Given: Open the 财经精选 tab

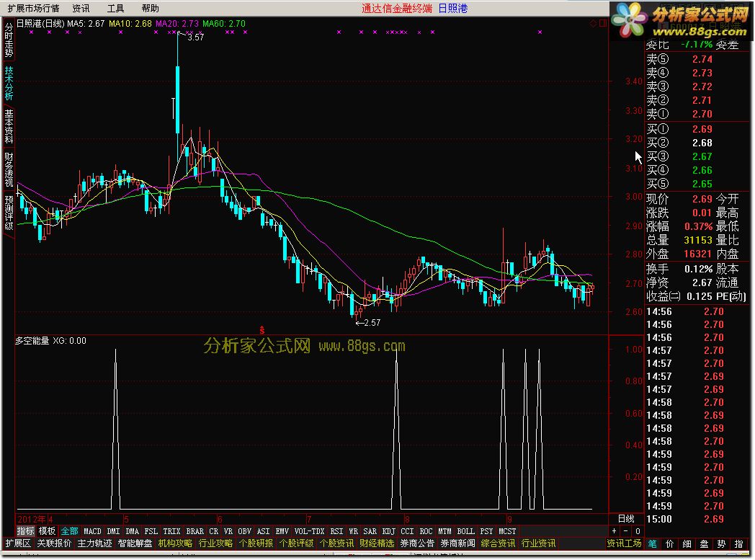Looking at the screenshot, I should [377, 543].
